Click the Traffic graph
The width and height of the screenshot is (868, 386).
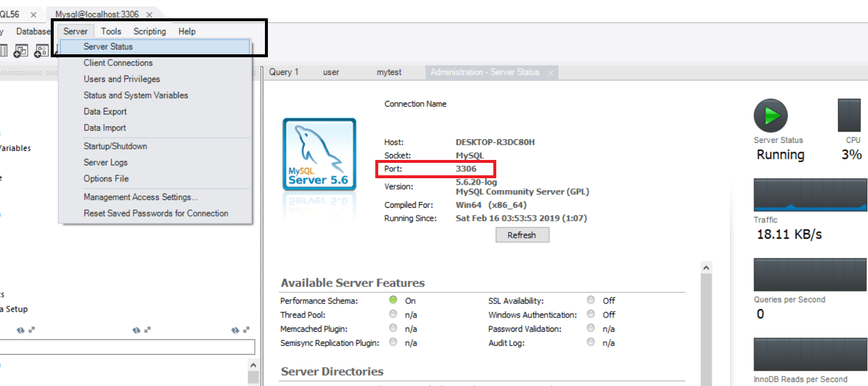click(x=810, y=195)
